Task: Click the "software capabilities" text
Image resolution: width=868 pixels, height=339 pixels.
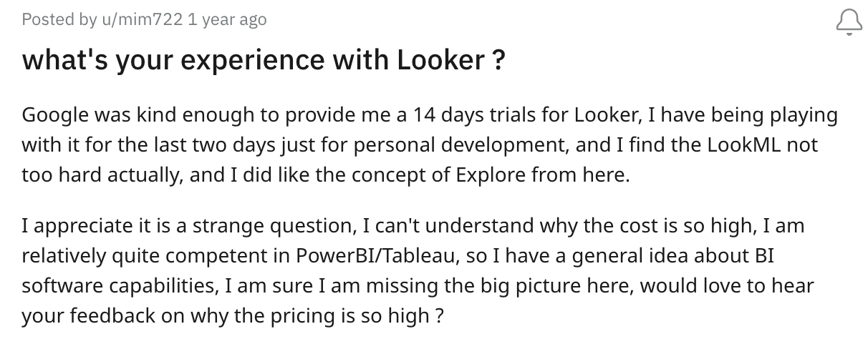Action: coord(118,286)
